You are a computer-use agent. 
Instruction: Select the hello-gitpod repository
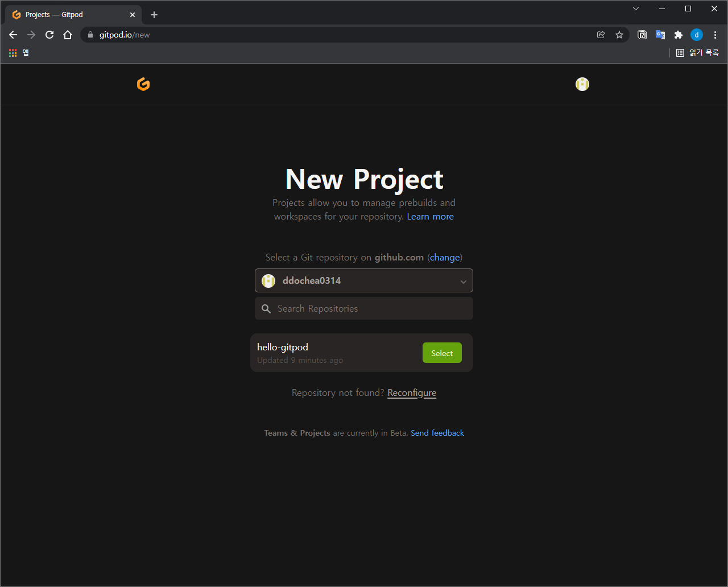442,353
